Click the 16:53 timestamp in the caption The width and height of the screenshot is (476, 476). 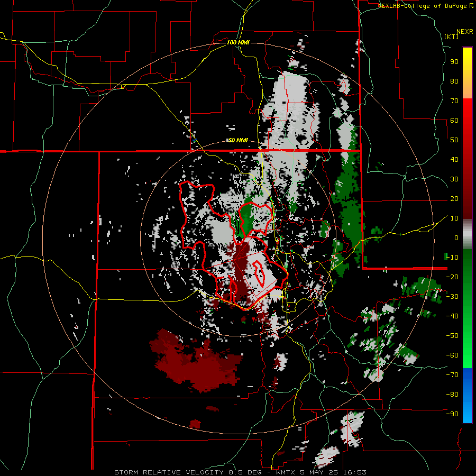point(354,472)
